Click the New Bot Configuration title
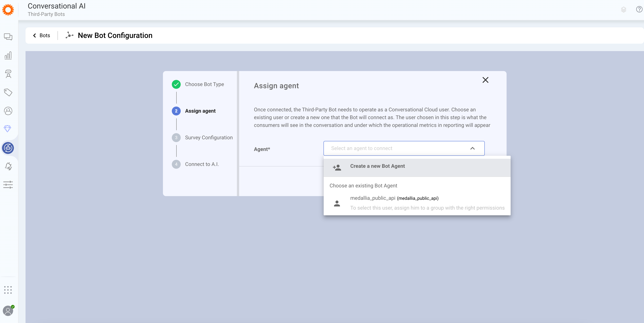This screenshot has height=323, width=644. point(115,36)
